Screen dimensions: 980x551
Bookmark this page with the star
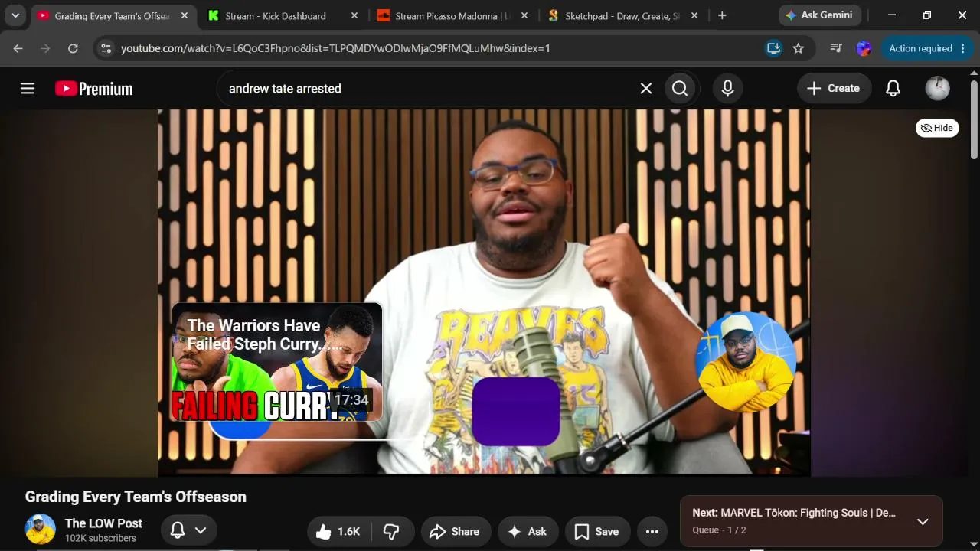click(799, 48)
